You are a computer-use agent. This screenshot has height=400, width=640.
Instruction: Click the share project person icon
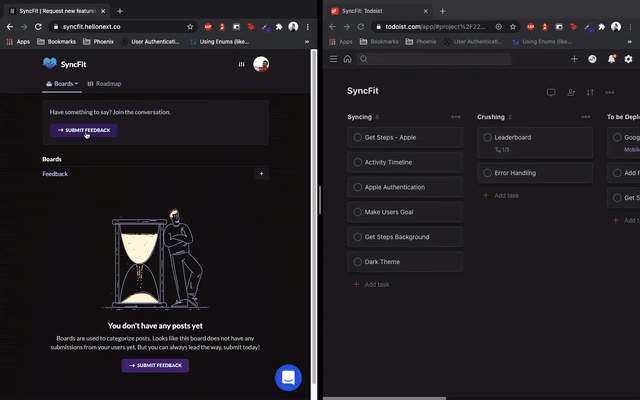pyautogui.click(x=571, y=93)
